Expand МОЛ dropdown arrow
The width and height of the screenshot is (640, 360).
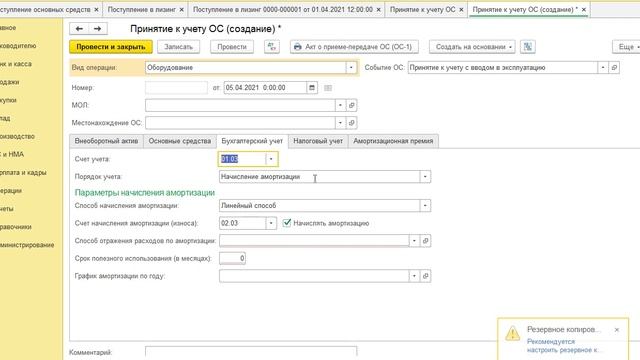(x=340, y=105)
